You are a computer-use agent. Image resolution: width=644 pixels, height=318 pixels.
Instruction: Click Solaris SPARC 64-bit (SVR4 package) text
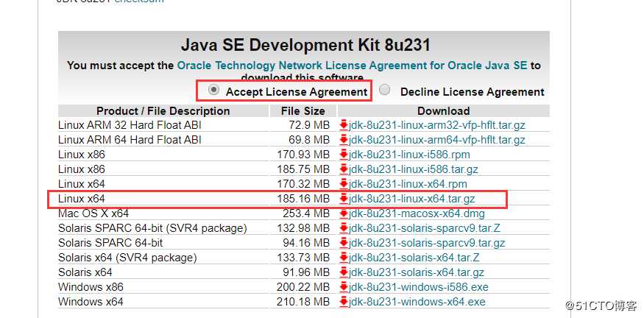(152, 228)
